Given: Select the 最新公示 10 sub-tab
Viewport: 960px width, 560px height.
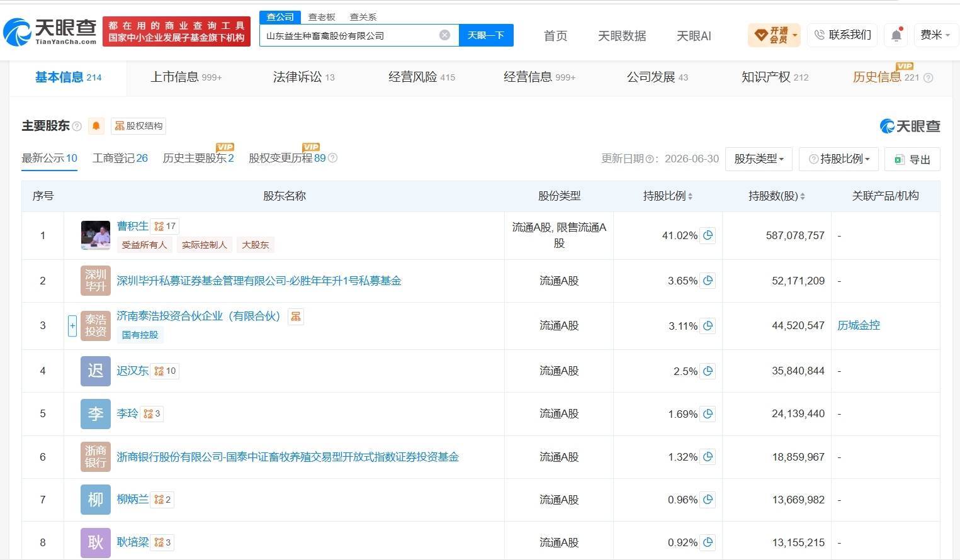Looking at the screenshot, I should [x=49, y=158].
